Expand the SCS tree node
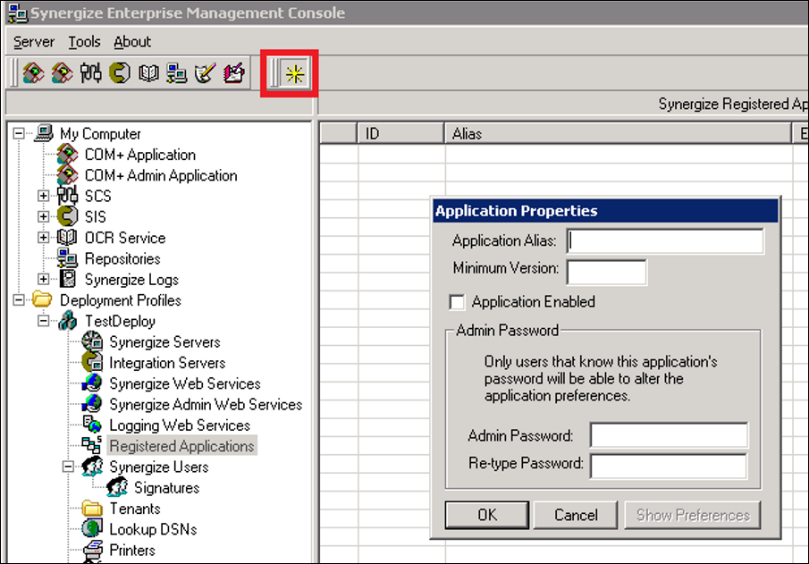Image resolution: width=809 pixels, height=564 pixels. click(43, 196)
